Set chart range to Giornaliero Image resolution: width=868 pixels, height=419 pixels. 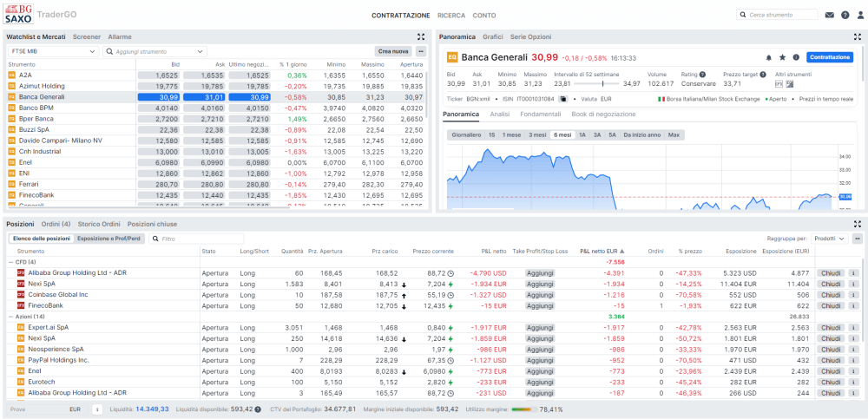(x=465, y=134)
